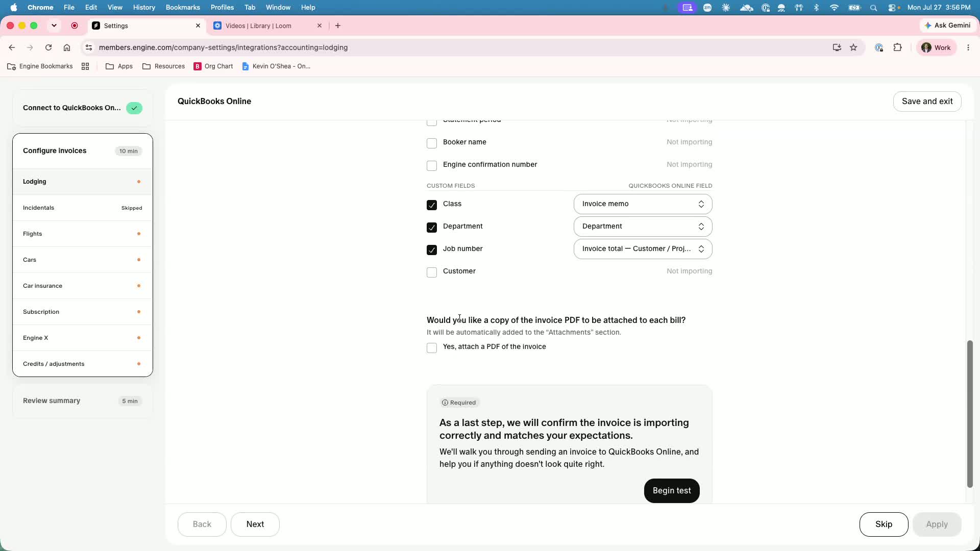Open Connect to QuickBooks Online step

tap(83, 108)
